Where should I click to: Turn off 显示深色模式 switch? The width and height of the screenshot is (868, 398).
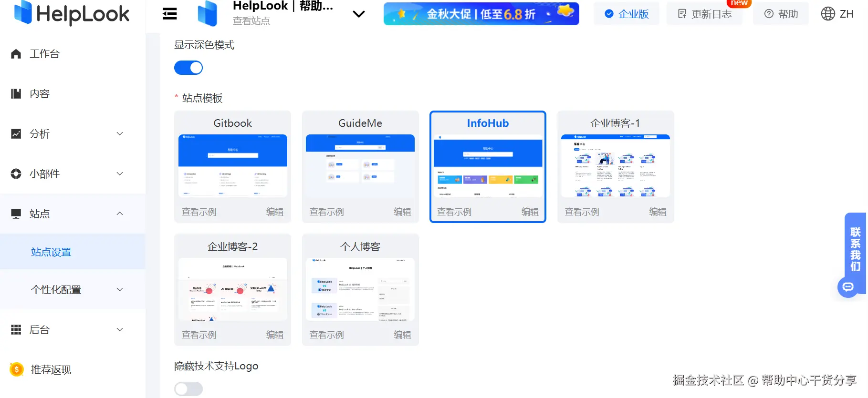(x=188, y=68)
